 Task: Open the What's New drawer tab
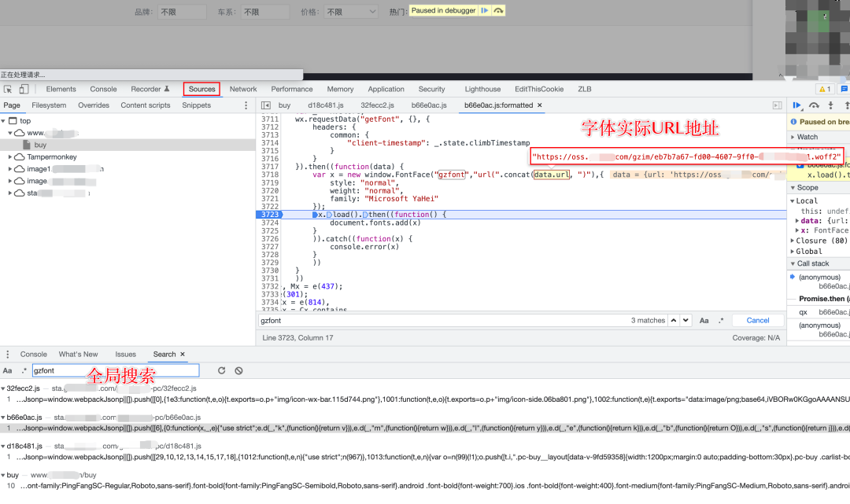78,354
